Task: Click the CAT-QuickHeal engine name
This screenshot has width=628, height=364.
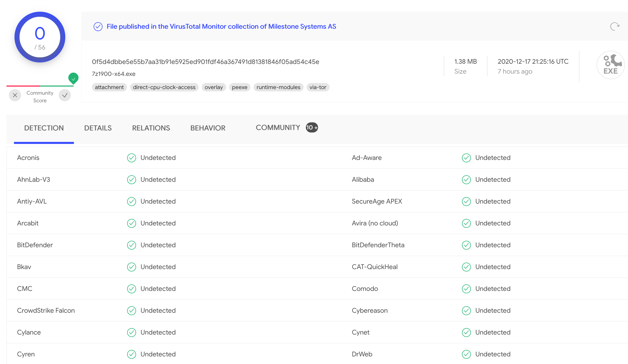Action: pos(375,267)
